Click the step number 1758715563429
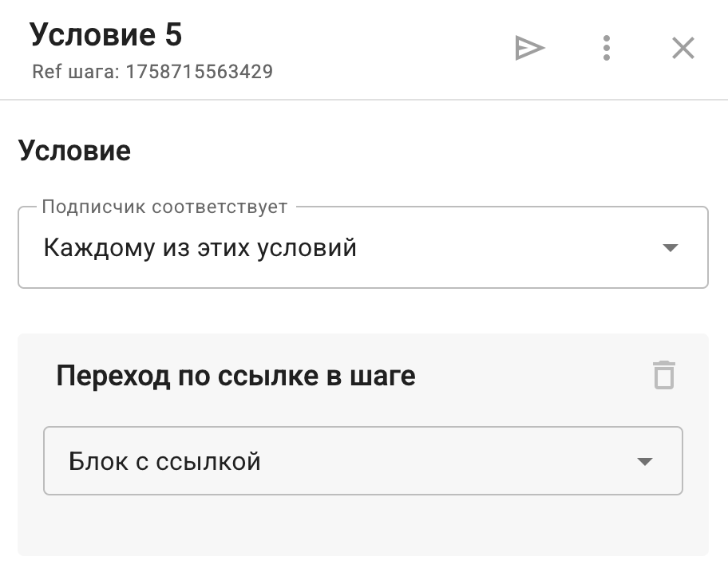Image resolution: width=728 pixels, height=584 pixels. (199, 72)
